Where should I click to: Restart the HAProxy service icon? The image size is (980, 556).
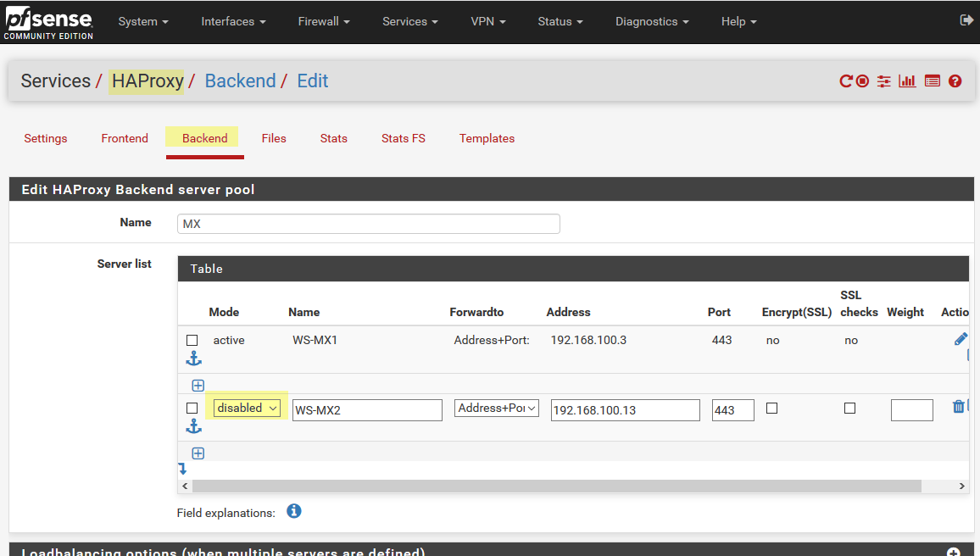click(x=845, y=81)
